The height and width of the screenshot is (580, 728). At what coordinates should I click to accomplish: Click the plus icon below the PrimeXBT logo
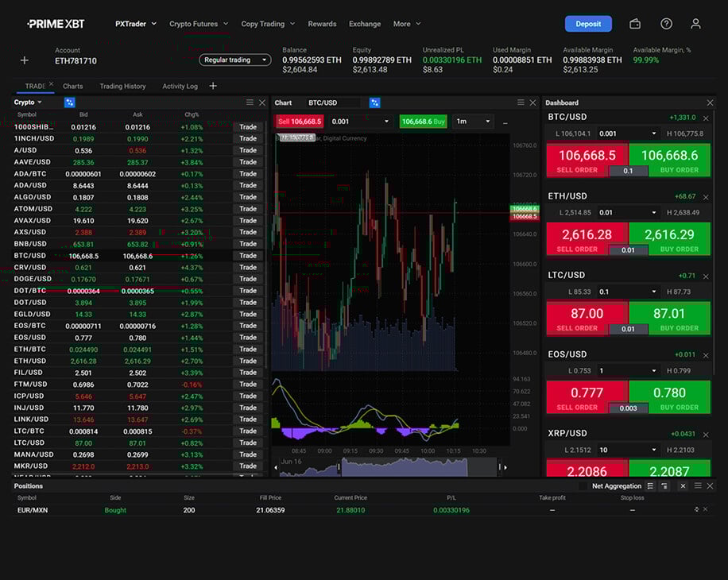tap(24, 60)
